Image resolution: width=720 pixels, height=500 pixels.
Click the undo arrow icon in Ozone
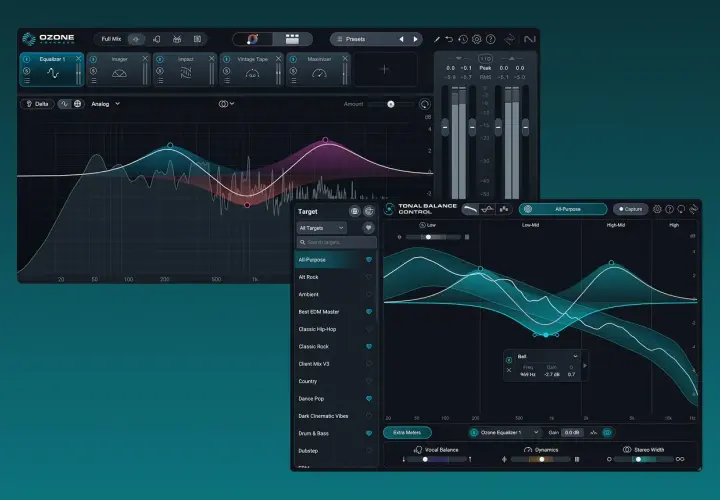coord(449,39)
